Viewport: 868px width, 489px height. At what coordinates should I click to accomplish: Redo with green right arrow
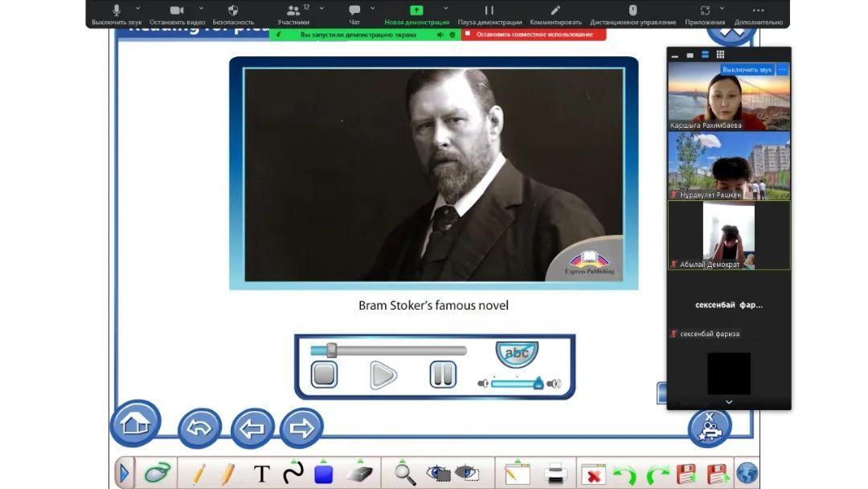click(x=657, y=475)
